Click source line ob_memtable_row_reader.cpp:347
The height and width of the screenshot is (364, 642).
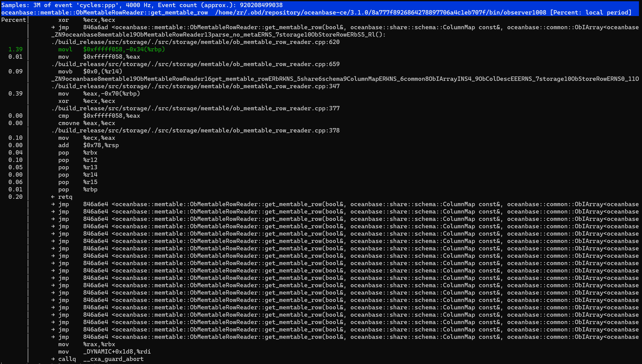pos(195,86)
